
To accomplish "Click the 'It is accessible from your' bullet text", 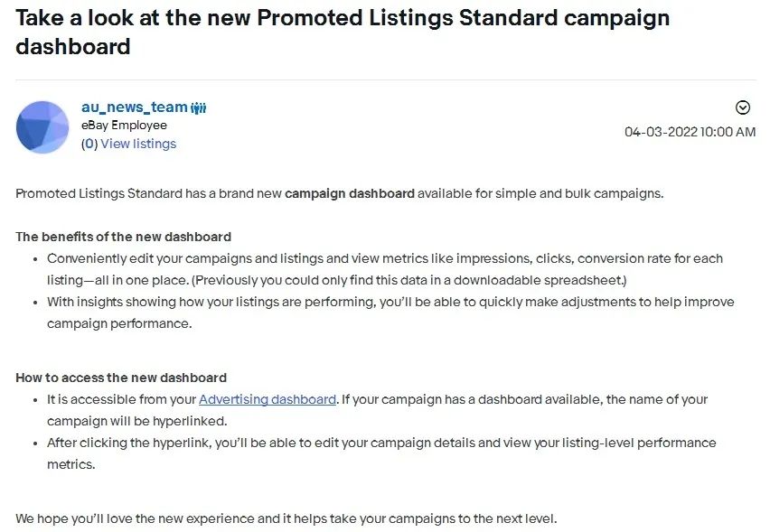I will tap(122, 399).
